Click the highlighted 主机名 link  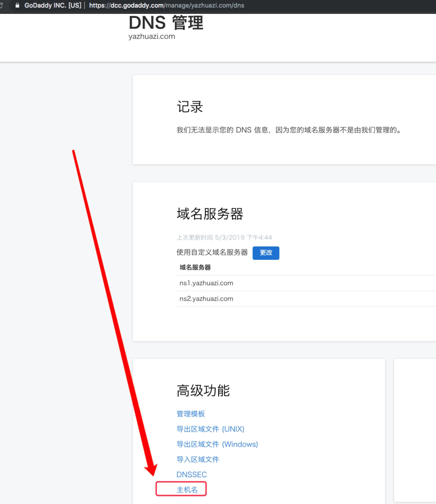187,489
